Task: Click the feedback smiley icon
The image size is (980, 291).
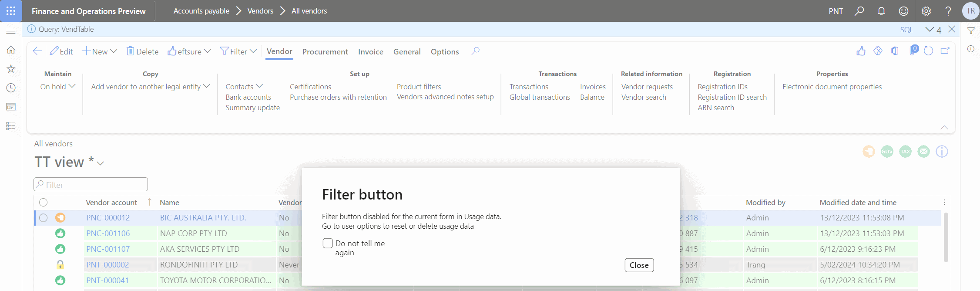Action: pos(903,11)
